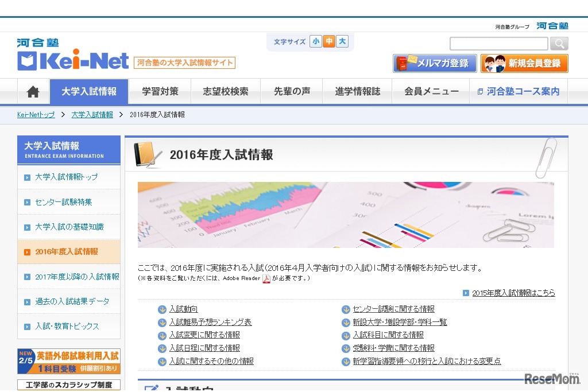Image resolution: width=588 pixels, height=392 pixels.
Task: Set text size to small (小)
Action: [316, 41]
